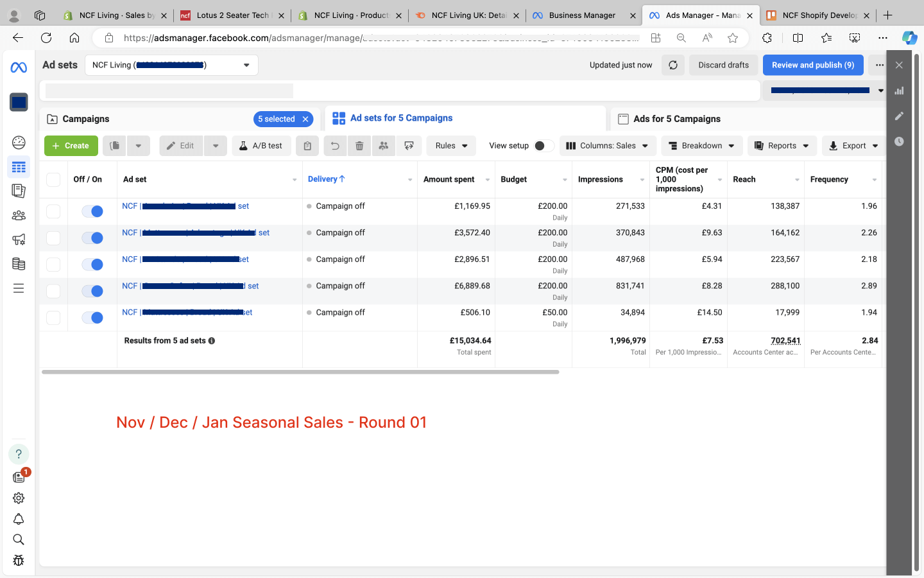Open the Ads reporting icon in sidebar
The image size is (924, 578).
coord(19,191)
